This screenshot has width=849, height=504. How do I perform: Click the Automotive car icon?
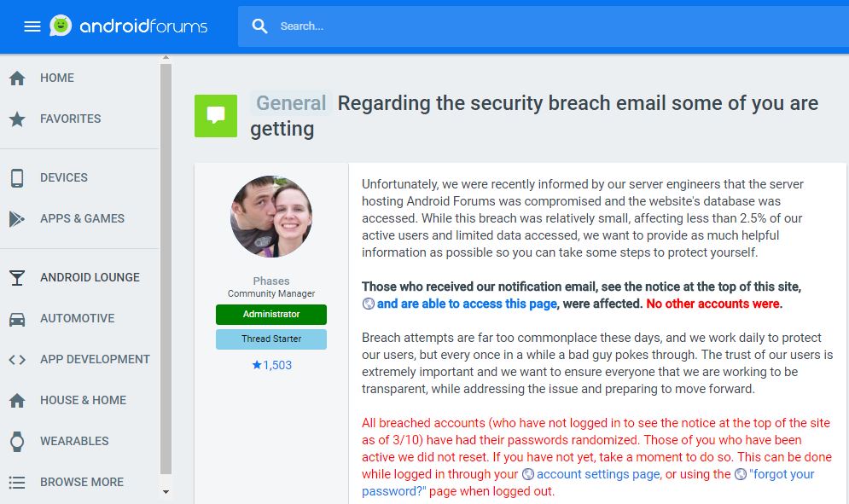[18, 318]
